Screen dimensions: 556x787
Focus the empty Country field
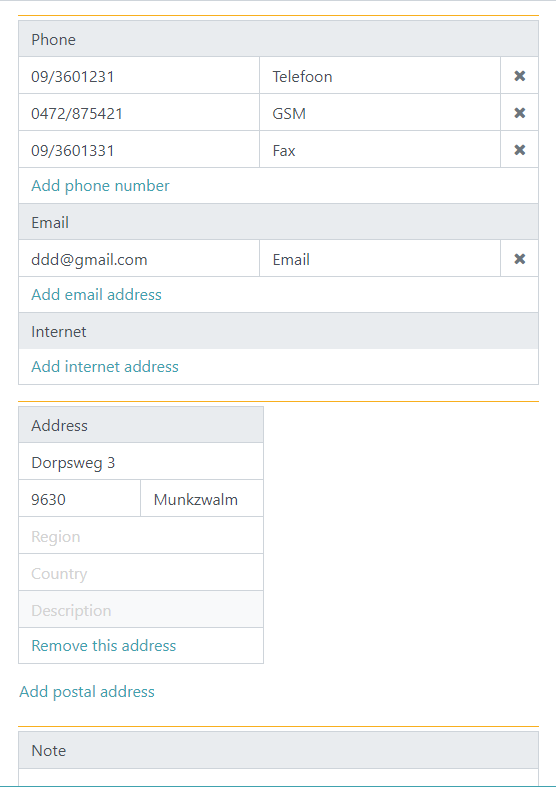[x=141, y=573]
